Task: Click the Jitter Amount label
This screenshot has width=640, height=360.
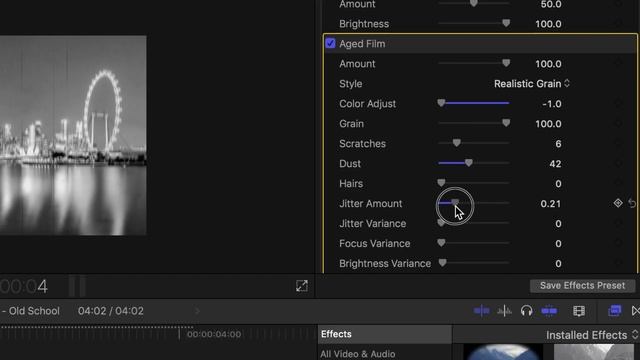Action: 370,203
